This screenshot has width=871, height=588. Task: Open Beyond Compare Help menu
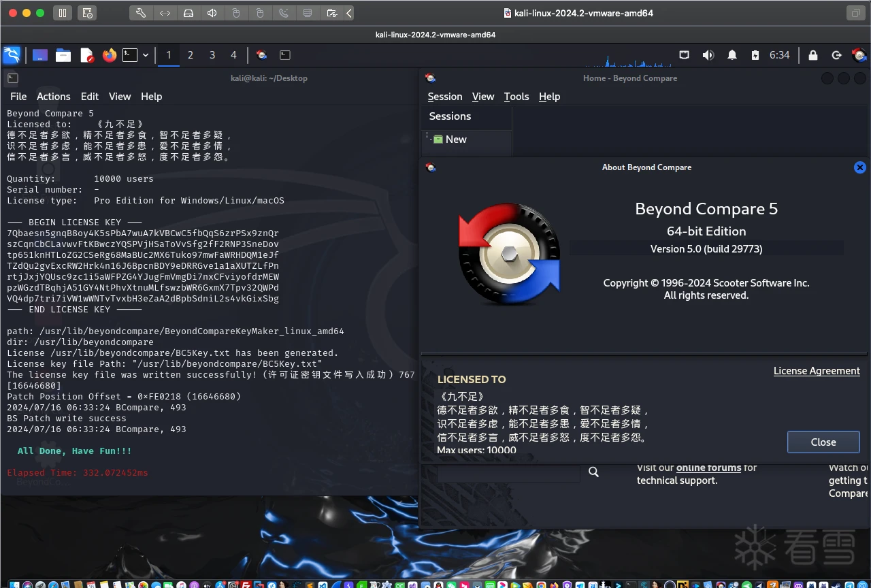[550, 97]
